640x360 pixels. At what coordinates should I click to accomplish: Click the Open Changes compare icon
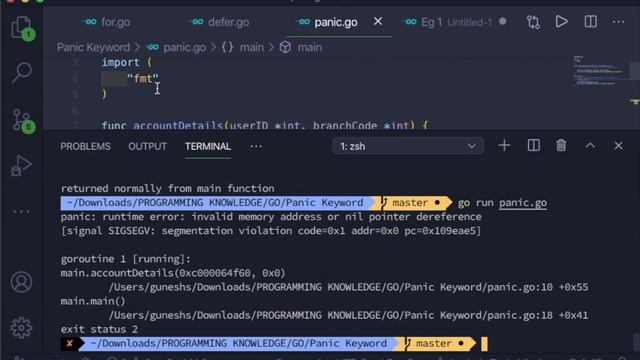pyautogui.click(x=533, y=22)
